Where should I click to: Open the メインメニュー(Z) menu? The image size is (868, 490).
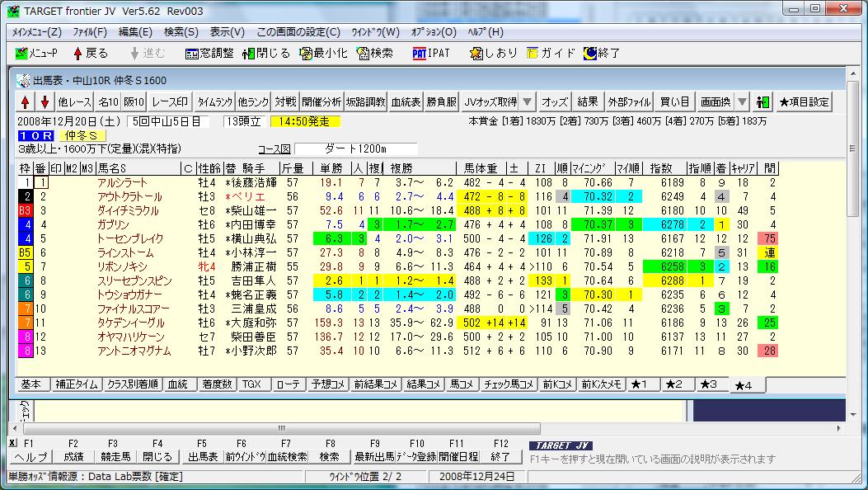pyautogui.click(x=36, y=32)
